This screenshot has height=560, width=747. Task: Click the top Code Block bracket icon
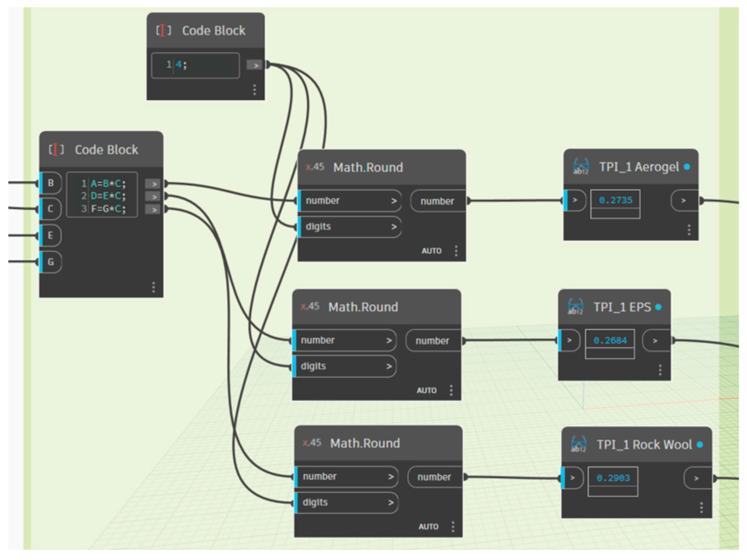[163, 31]
